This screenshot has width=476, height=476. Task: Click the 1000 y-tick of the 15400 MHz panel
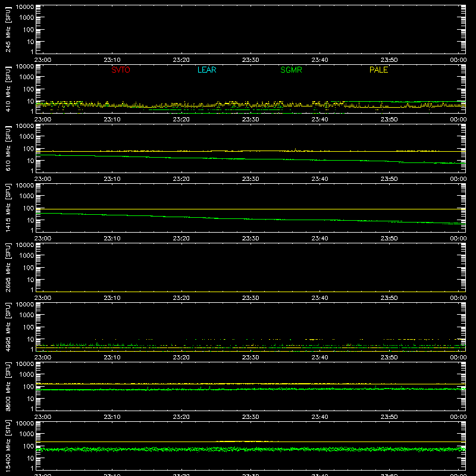tap(27, 434)
